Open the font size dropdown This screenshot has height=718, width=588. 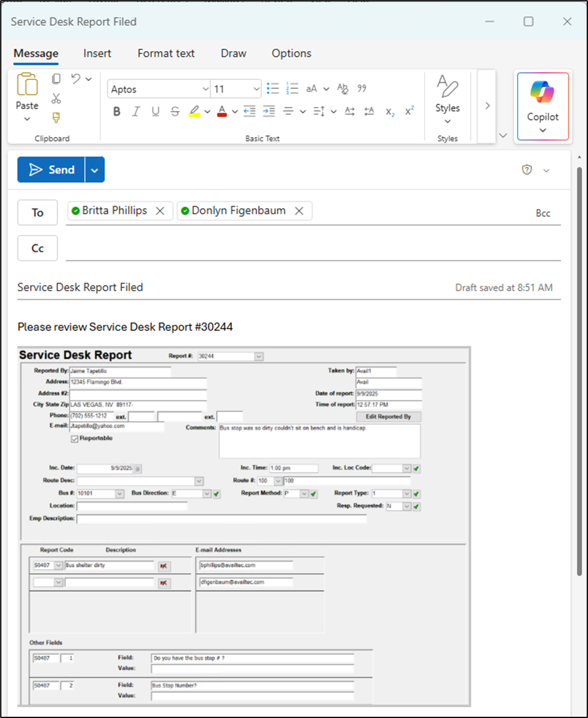255,89
